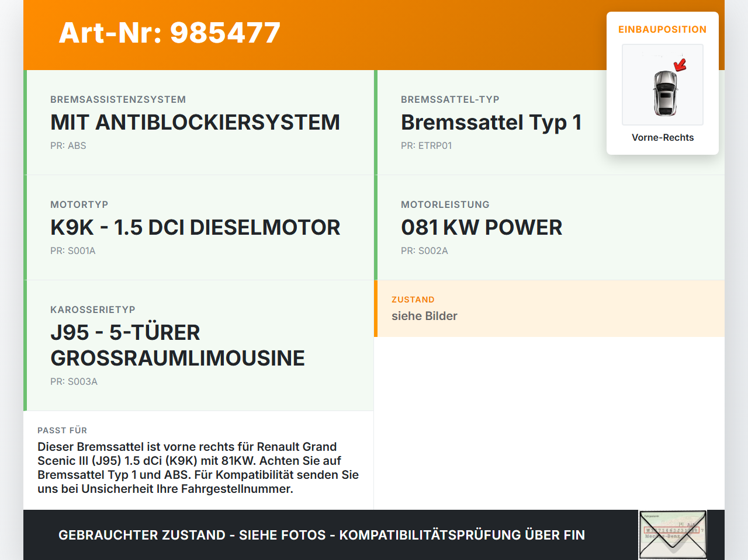The height and width of the screenshot is (560, 748).
Task: Select Bremssattel Typ 1 text
Action: click(491, 123)
